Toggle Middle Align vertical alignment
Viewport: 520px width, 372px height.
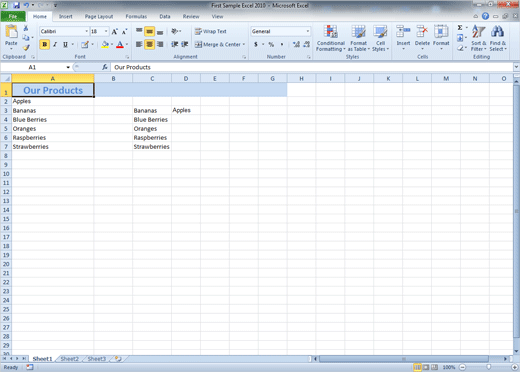[x=149, y=31]
